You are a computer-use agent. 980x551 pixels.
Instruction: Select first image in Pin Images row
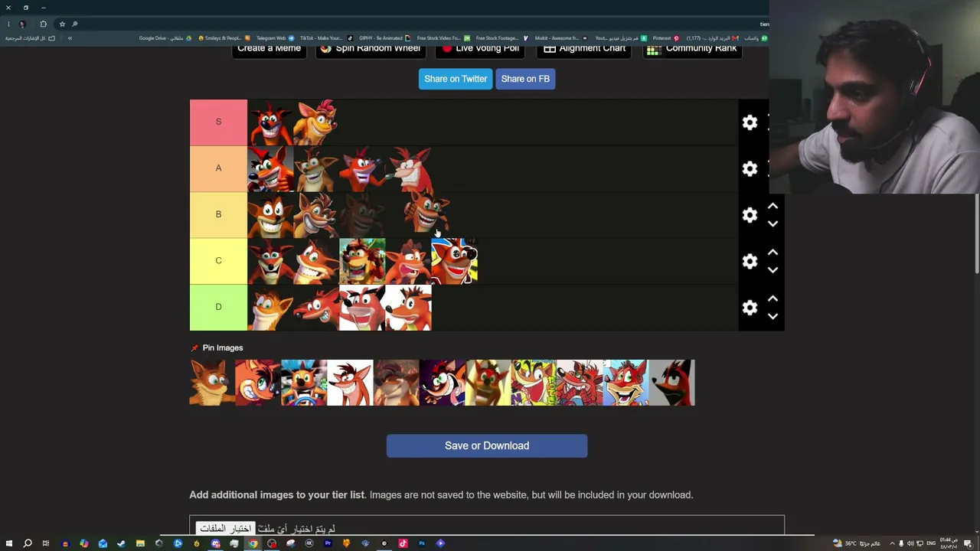pyautogui.click(x=212, y=383)
